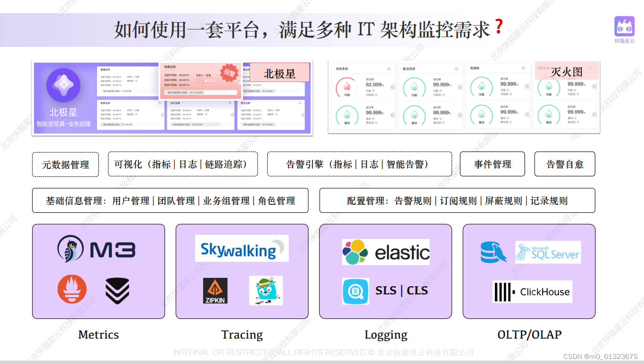
Task: Click the 医疗业务 card gear icon
Action: 300,103
